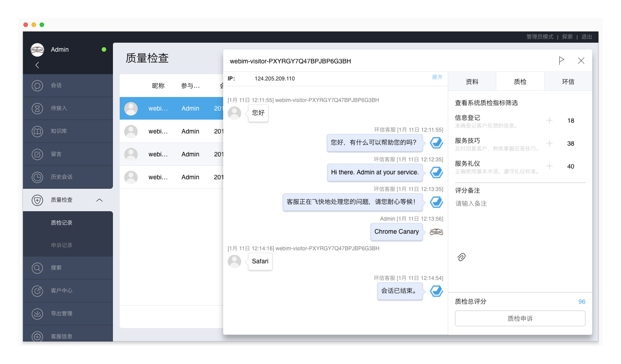Viewport: 621px width, 364px height.
Task: Switch to the 资料 tab
Action: 472,82
